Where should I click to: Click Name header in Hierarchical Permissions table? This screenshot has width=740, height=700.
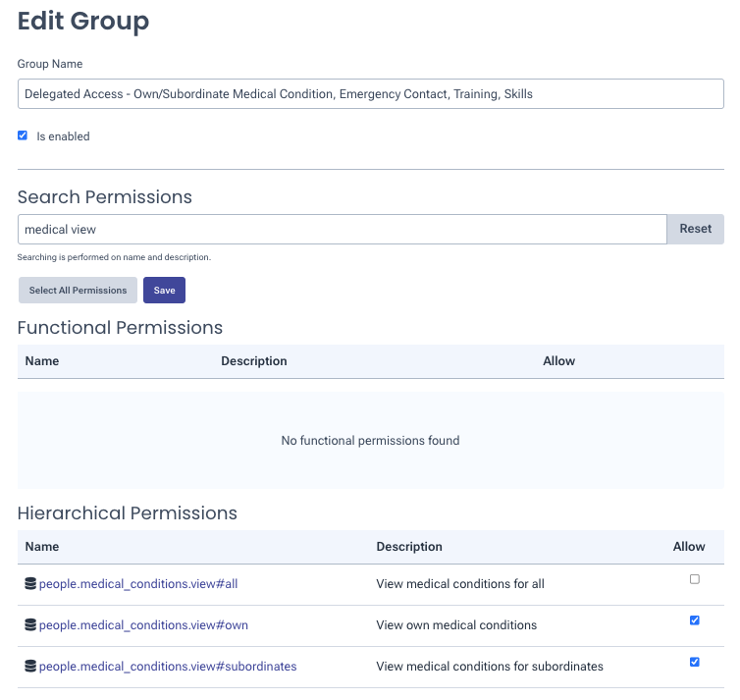click(x=42, y=547)
